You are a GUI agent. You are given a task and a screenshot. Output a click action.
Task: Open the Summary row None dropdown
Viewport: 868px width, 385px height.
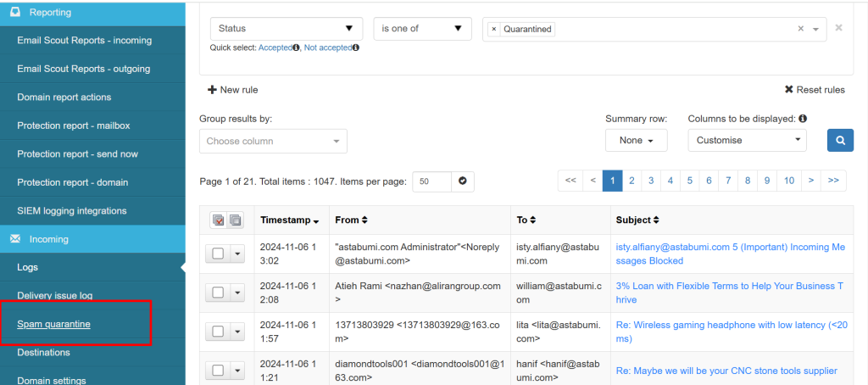(x=636, y=140)
